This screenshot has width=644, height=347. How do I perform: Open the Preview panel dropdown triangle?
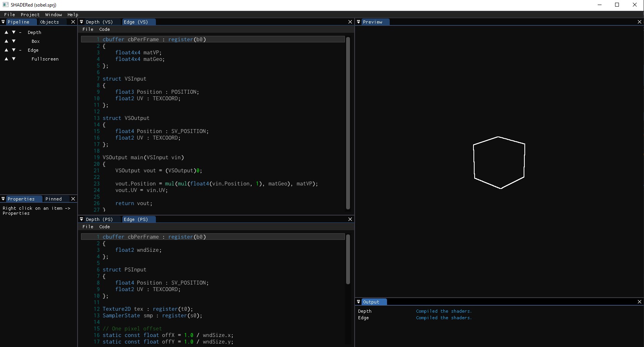point(358,22)
